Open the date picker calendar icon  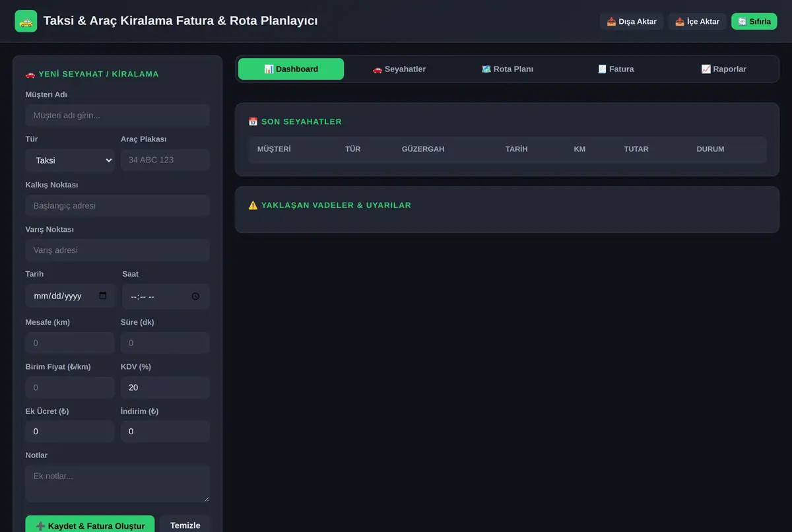point(103,296)
